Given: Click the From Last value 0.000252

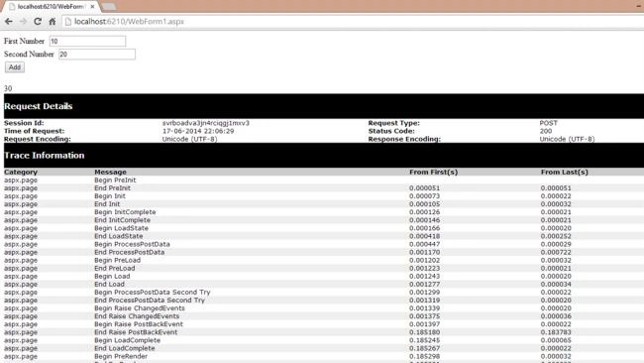Looking at the screenshot, I should tap(556, 236).
